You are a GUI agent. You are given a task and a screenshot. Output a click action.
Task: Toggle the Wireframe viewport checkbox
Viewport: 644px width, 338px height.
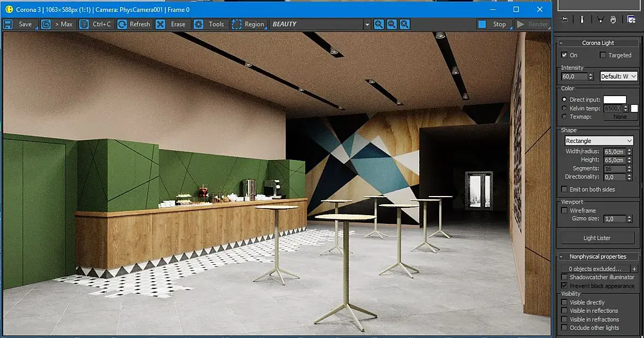coord(564,210)
